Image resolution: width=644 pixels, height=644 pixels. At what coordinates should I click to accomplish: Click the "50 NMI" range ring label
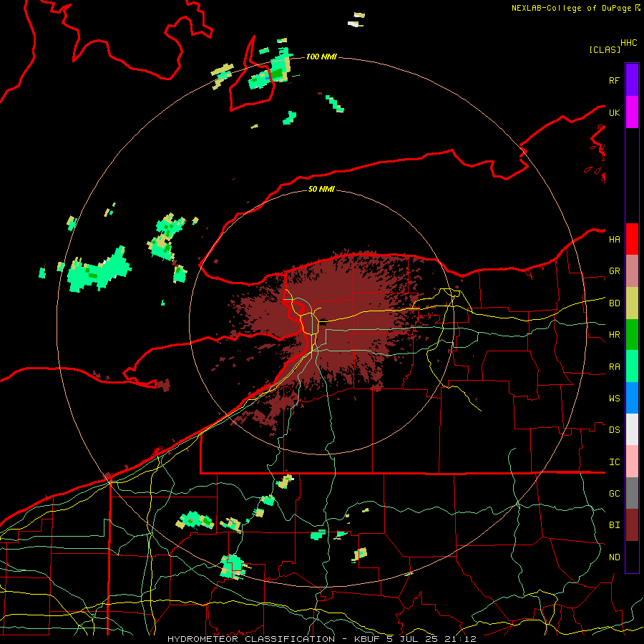pos(321,189)
